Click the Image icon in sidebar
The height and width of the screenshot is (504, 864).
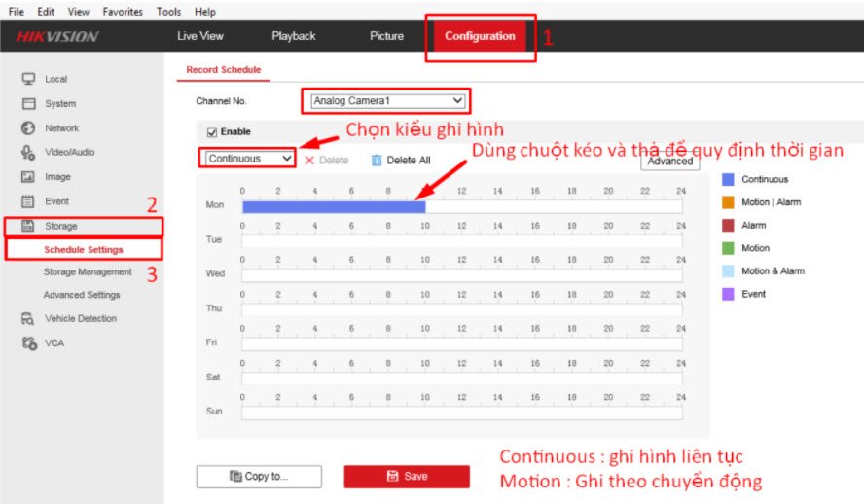28,177
